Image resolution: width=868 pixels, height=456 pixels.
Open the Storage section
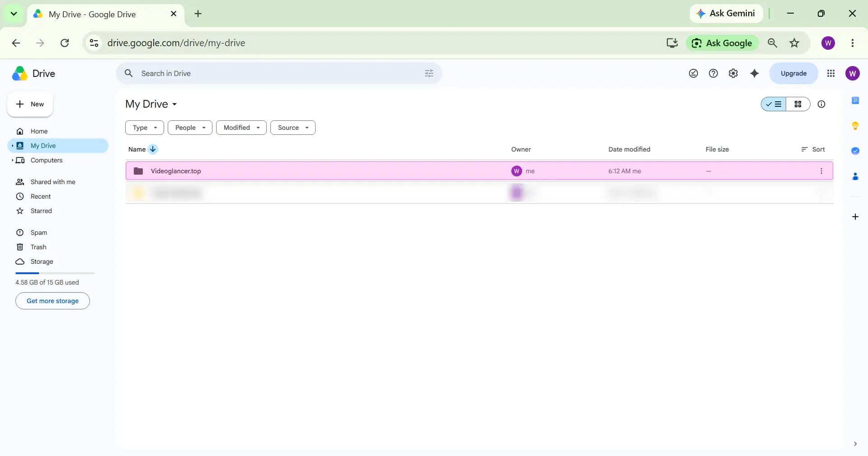point(58,261)
